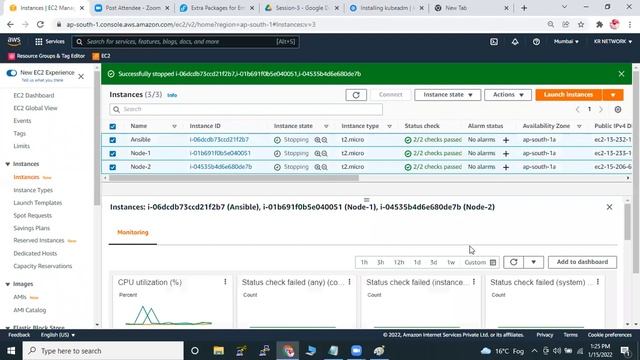The width and height of the screenshot is (640, 360).
Task: Open the refresh interval dropdown arrow
Action: point(533,262)
